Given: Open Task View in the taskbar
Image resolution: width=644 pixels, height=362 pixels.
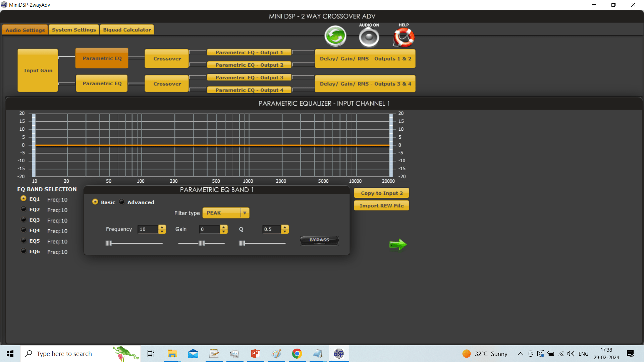Looking at the screenshot, I should point(151,354).
